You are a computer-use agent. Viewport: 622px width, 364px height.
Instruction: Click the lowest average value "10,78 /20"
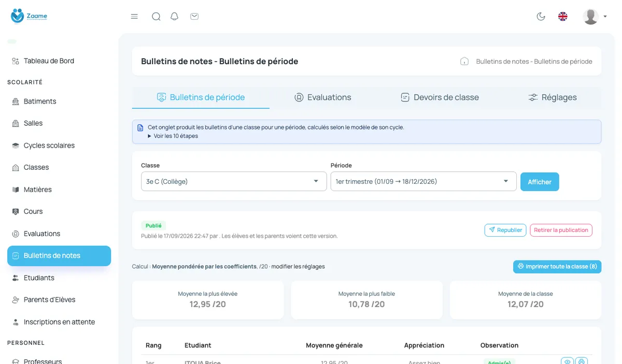tap(366, 304)
